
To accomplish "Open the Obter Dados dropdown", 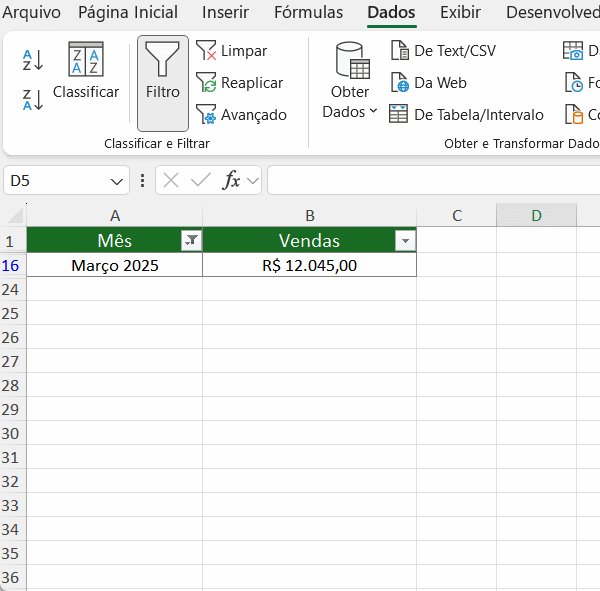I will click(350, 81).
